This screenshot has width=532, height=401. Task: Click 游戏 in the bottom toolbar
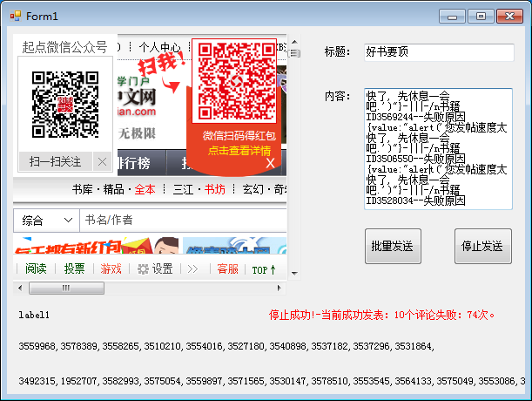point(111,268)
